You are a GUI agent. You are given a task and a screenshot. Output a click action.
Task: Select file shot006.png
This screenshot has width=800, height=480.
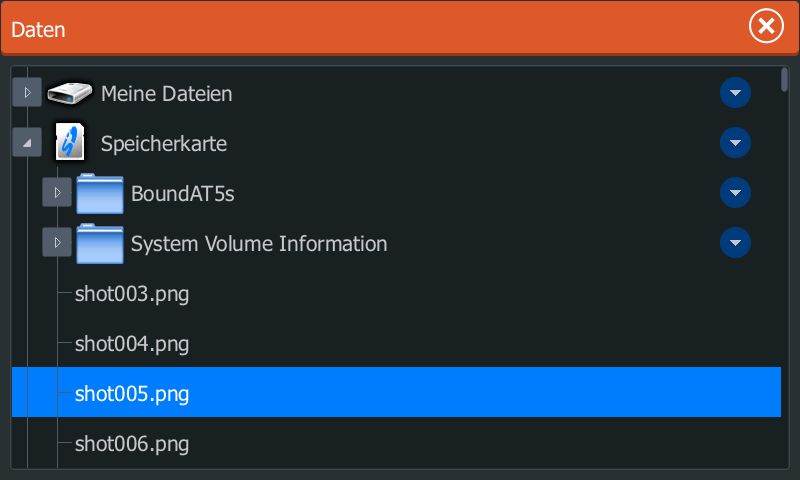coord(132,443)
